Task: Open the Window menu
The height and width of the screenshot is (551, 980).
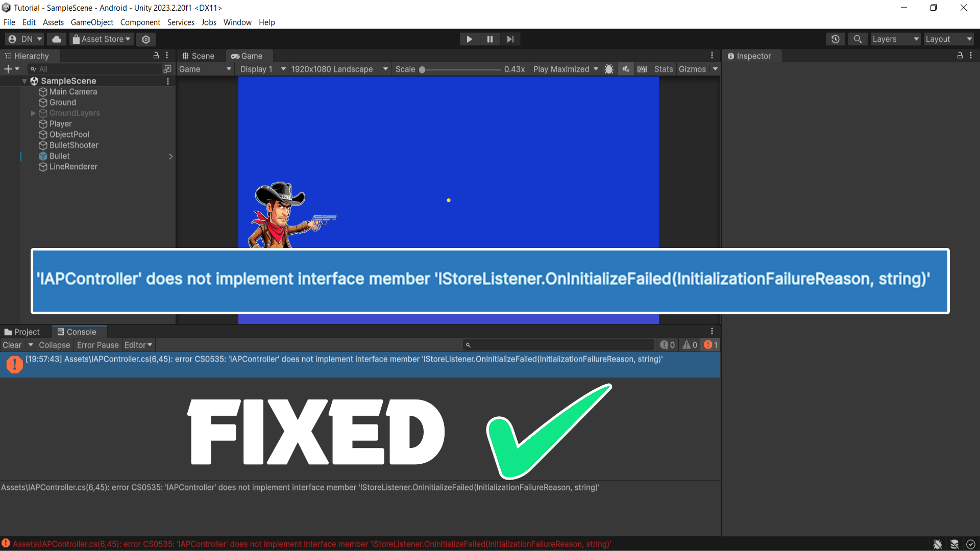Action: [x=237, y=22]
